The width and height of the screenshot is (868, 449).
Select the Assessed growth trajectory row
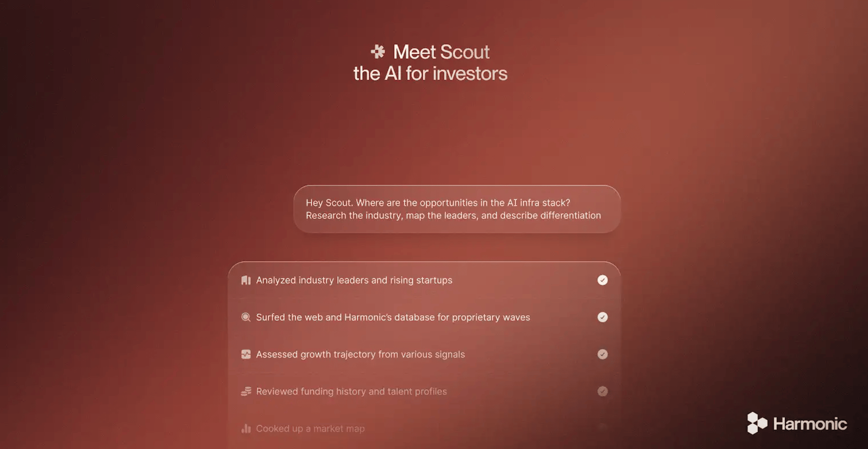coord(424,354)
